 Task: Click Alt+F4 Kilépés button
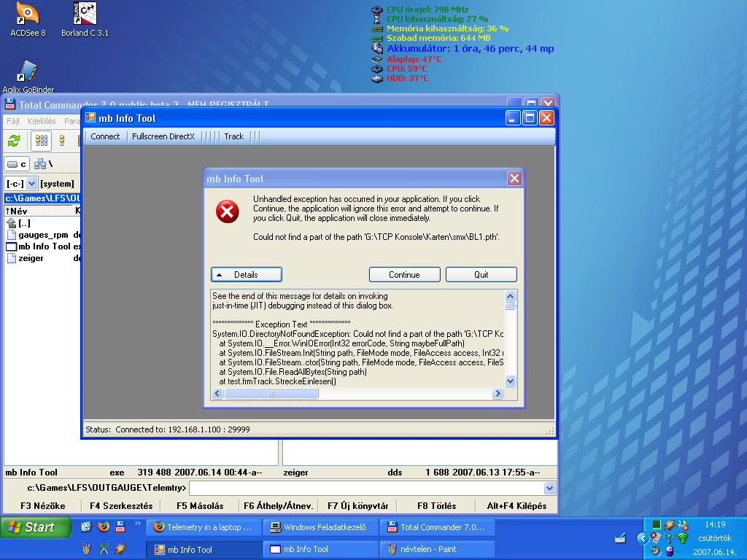(x=516, y=506)
